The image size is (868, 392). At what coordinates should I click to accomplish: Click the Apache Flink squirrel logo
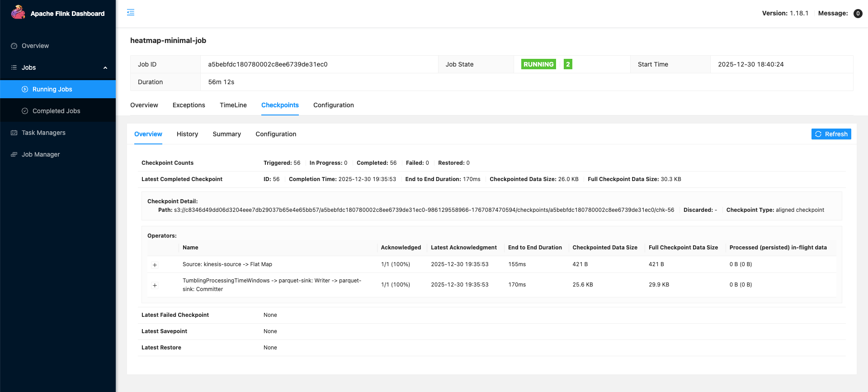pos(18,12)
